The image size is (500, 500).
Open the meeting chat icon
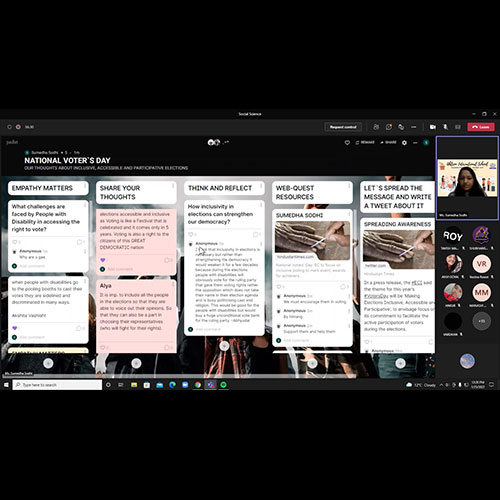coord(389,127)
